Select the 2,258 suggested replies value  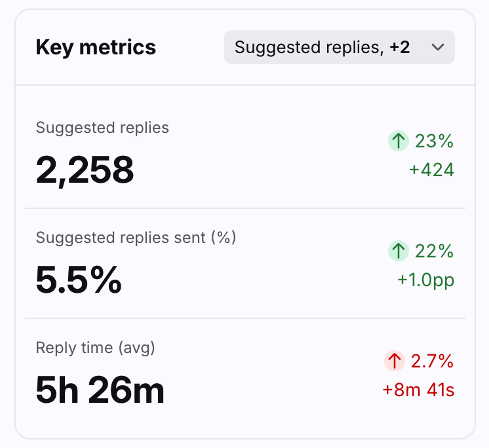pos(85,169)
